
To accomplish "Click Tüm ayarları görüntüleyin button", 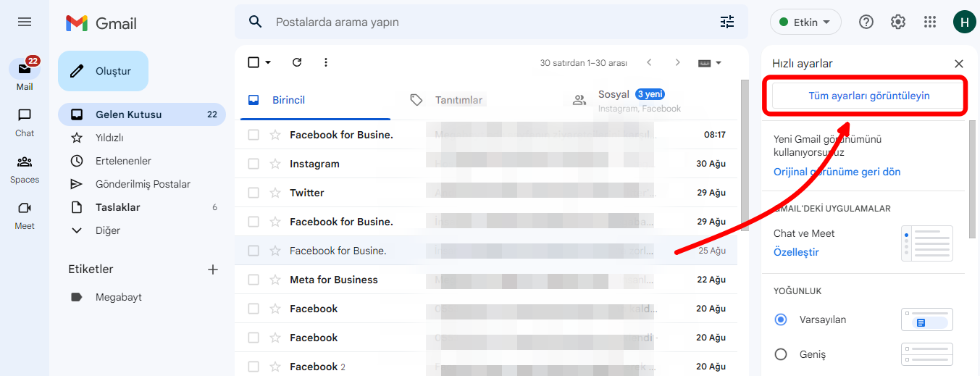I will (x=868, y=96).
